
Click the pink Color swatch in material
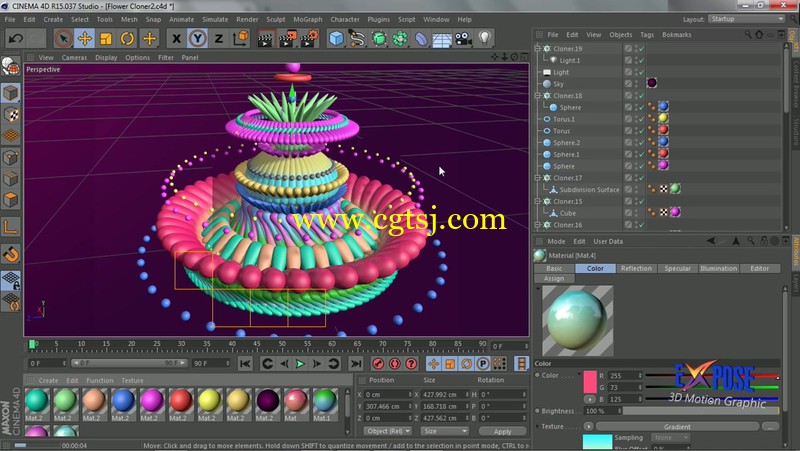point(596,380)
